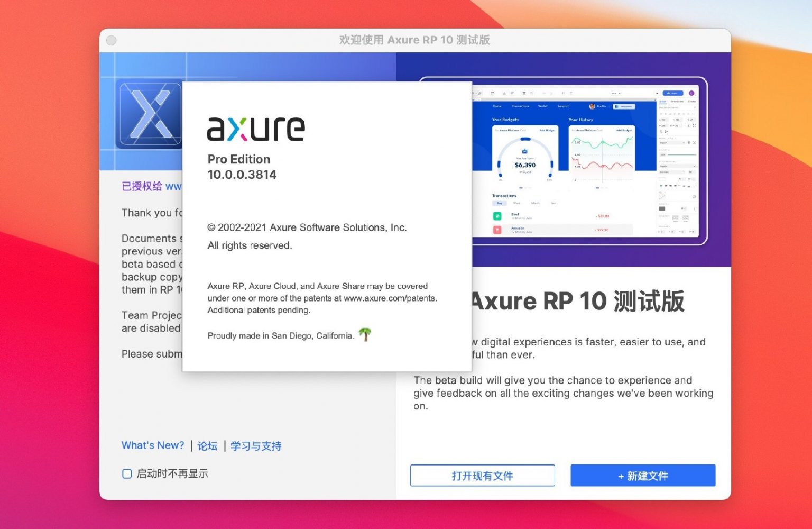Open the View dropdown in the preview toolbar
The height and width of the screenshot is (529, 812).
tap(615, 93)
